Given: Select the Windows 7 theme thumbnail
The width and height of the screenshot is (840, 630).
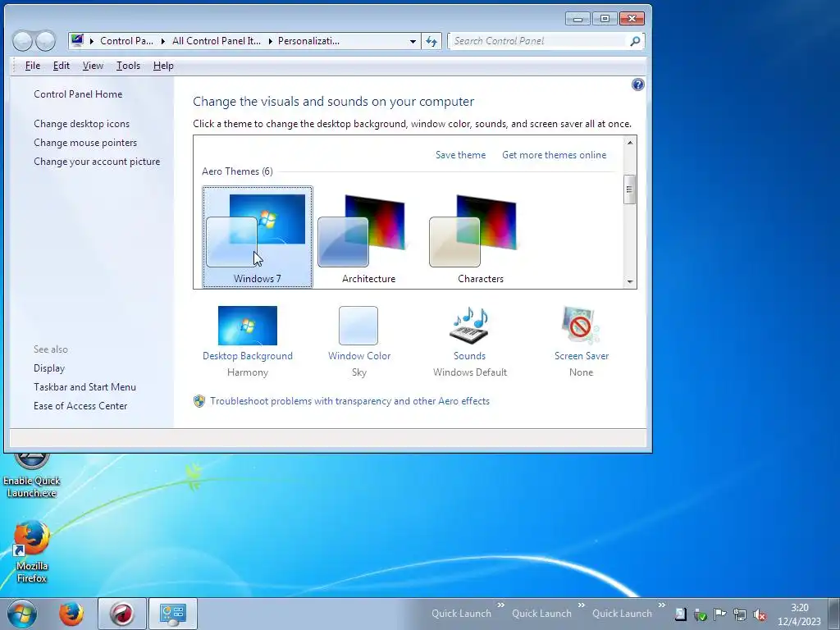Looking at the screenshot, I should [x=258, y=237].
